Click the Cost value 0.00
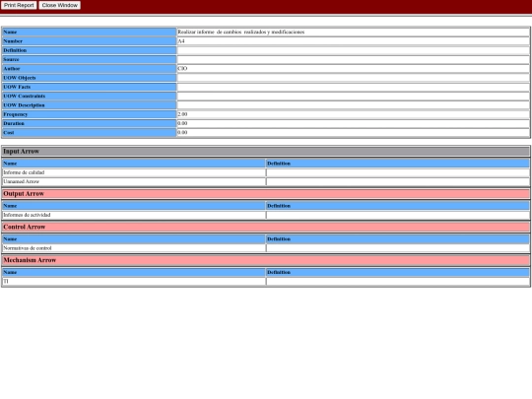 click(182, 133)
